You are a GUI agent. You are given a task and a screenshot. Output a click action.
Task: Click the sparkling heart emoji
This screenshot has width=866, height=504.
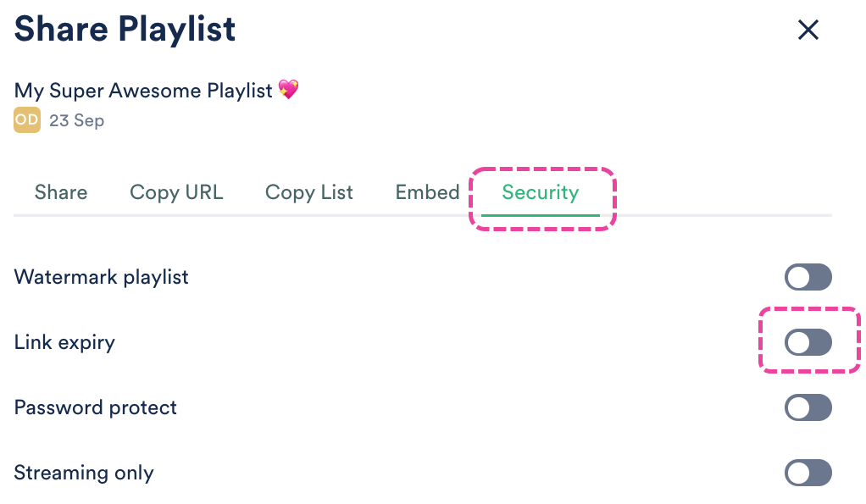coord(289,90)
